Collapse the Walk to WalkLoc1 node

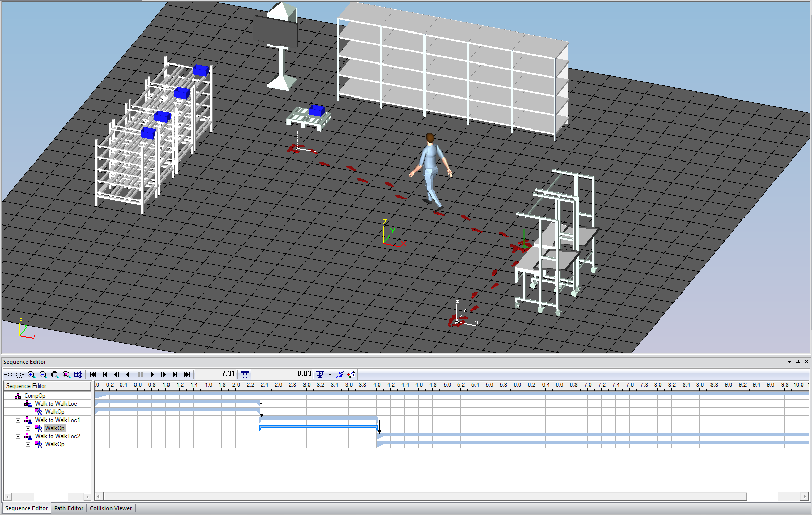(18, 420)
